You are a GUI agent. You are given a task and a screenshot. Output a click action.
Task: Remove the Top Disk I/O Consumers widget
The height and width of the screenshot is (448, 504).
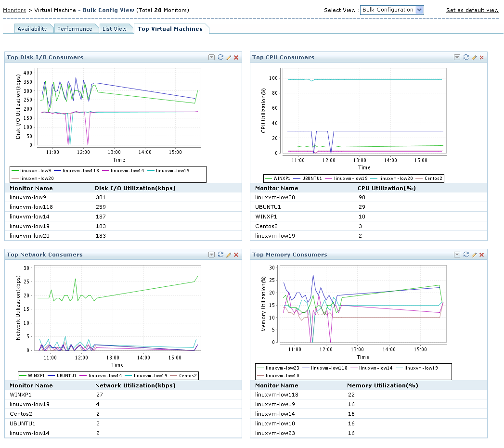(x=236, y=57)
